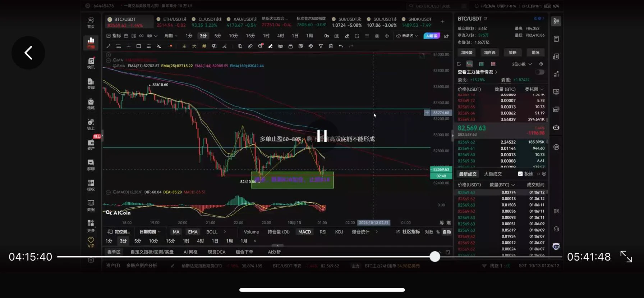The image size is (644, 298).
Task: Open the VIP diamond icon
Action: (91, 242)
